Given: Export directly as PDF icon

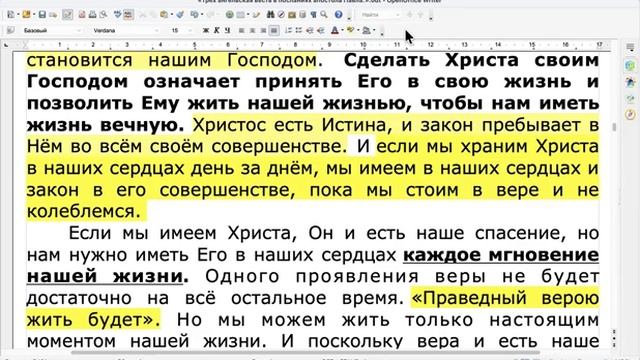Looking at the screenshot, I should (x=82, y=15).
